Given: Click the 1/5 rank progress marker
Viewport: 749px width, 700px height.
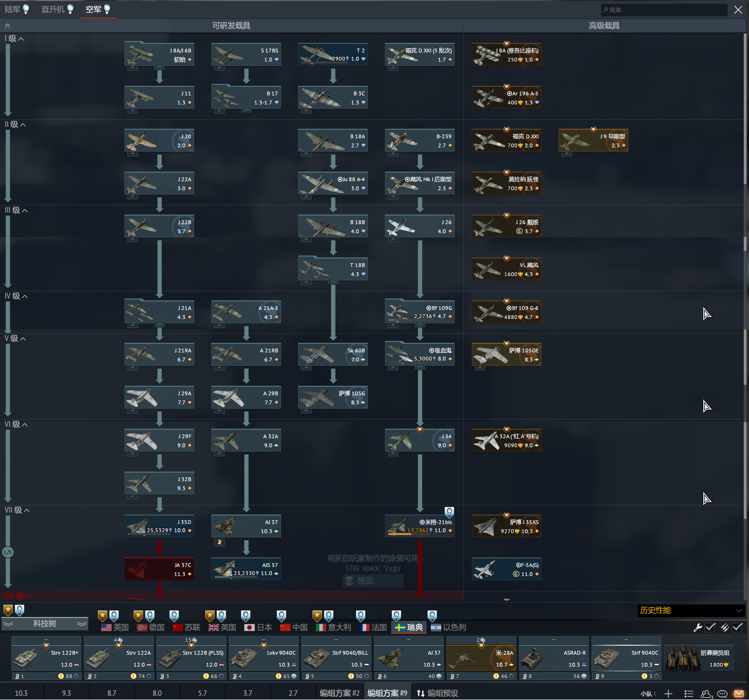Looking at the screenshot, I should pos(8,552).
